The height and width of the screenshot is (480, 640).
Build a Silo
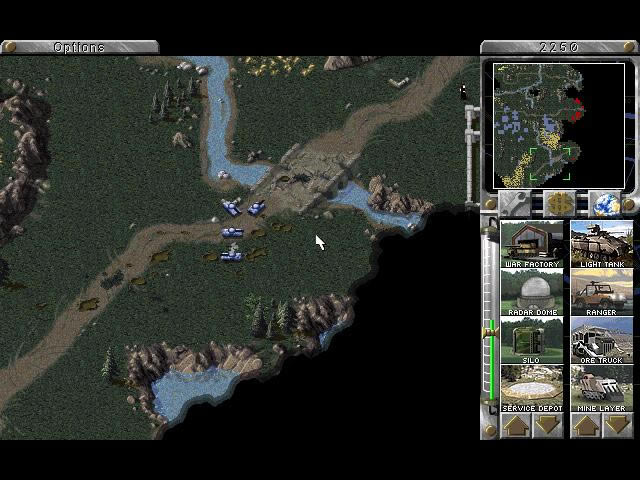pyautogui.click(x=532, y=340)
